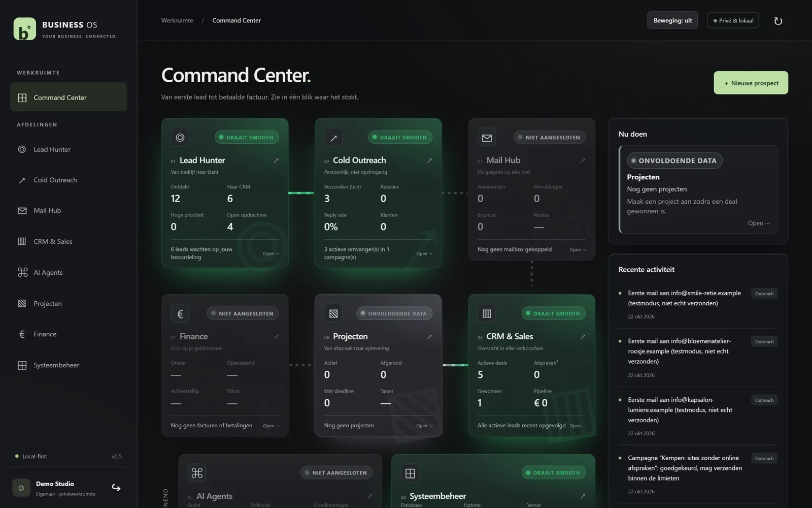812x508 pixels.
Task: Select Mail Hub in sidebar
Action: coord(69,211)
